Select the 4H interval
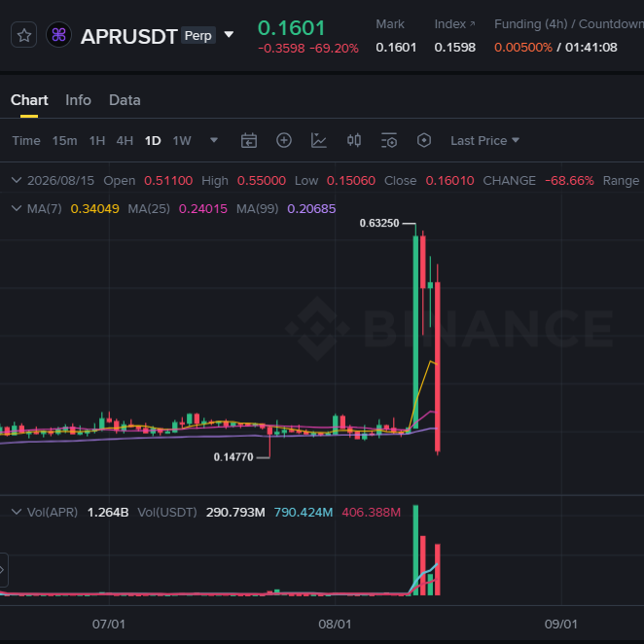Image resolution: width=644 pixels, height=644 pixels. pos(125,141)
